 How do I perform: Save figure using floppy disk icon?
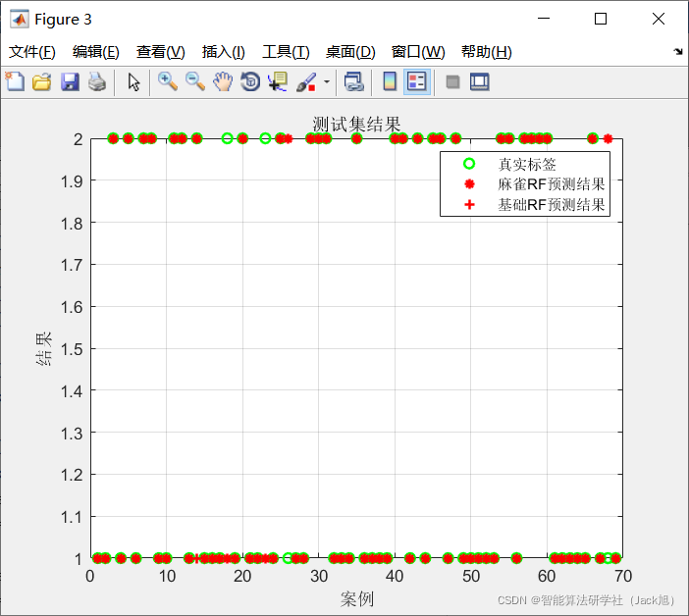click(x=70, y=81)
